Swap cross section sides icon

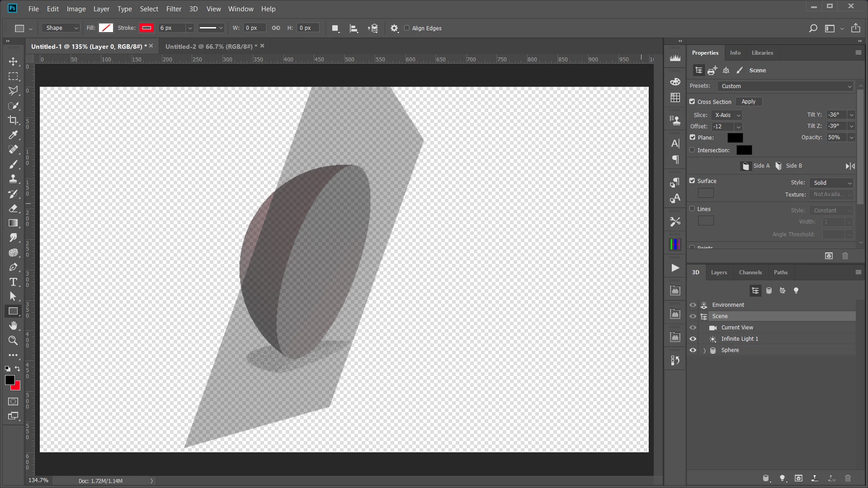850,166
